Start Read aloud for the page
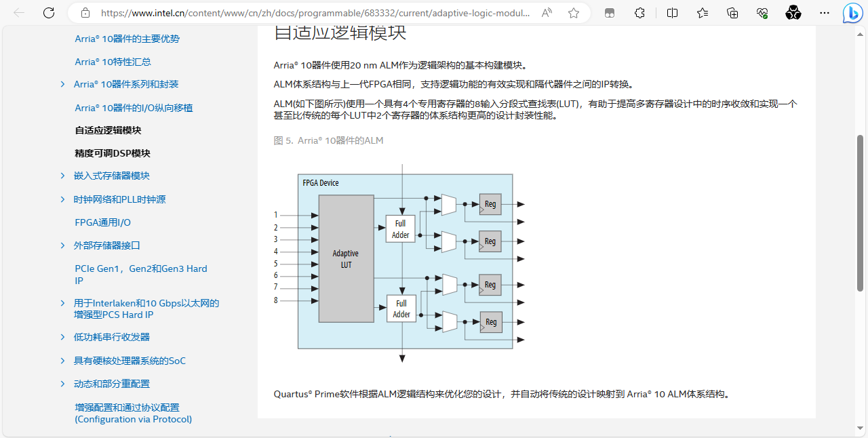868x438 pixels. tap(546, 12)
